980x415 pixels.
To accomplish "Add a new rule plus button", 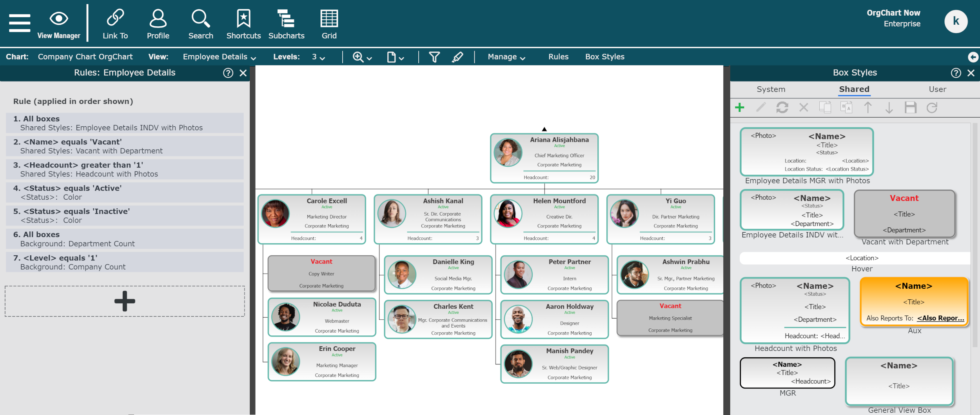I will pyautogui.click(x=125, y=301).
